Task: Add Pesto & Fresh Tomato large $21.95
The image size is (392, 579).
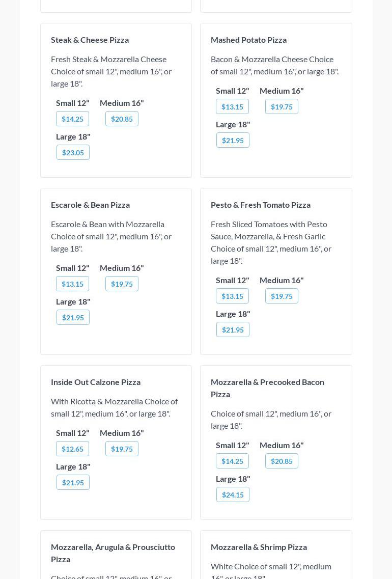Action: (233, 329)
